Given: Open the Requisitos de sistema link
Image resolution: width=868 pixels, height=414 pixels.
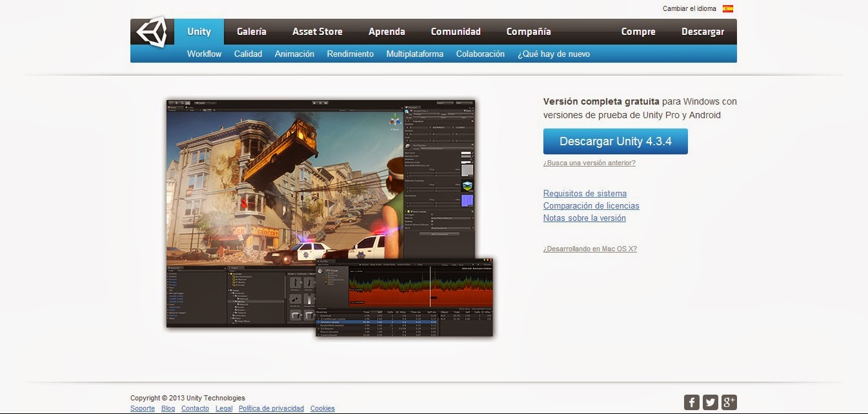Looking at the screenshot, I should pos(584,193).
